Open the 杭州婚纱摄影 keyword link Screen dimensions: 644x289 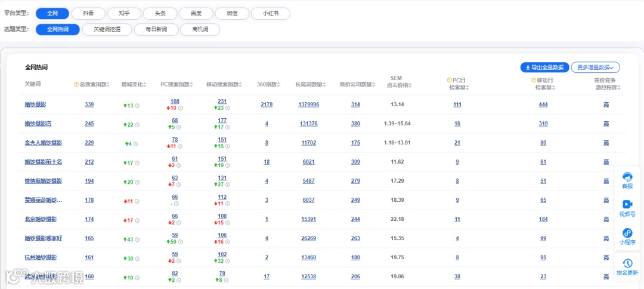click(x=41, y=258)
